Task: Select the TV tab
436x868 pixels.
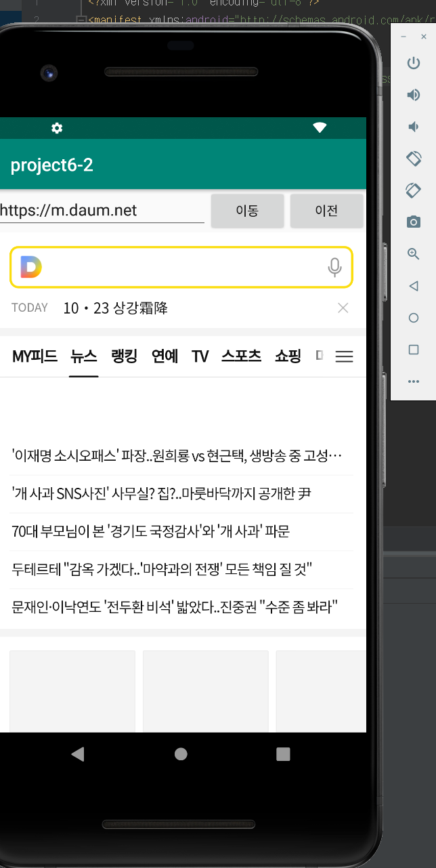Action: (x=200, y=356)
